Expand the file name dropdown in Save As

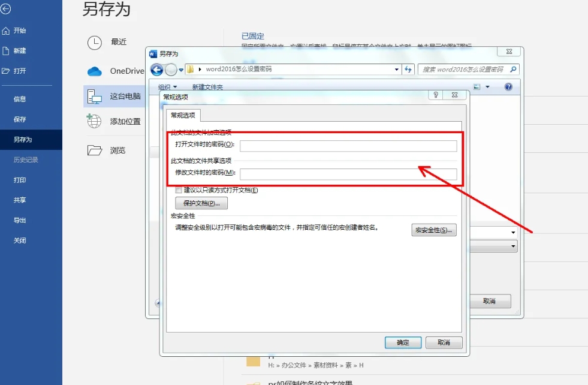[513, 233]
